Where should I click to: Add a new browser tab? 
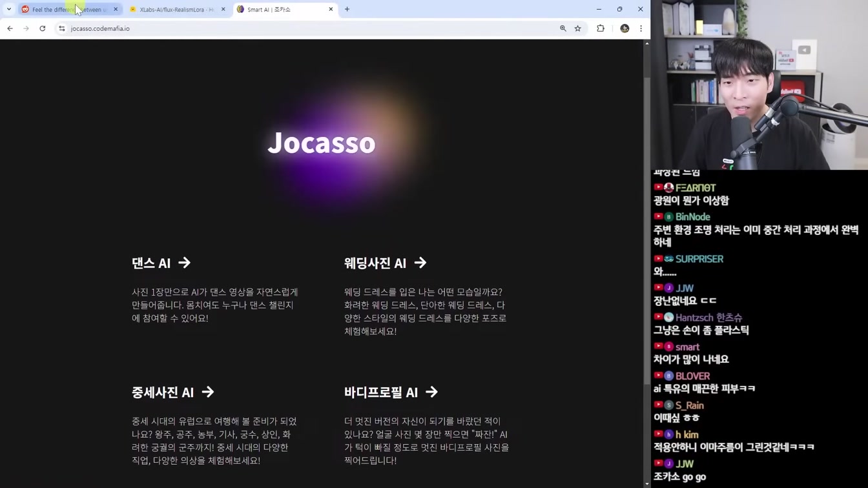[x=347, y=10]
